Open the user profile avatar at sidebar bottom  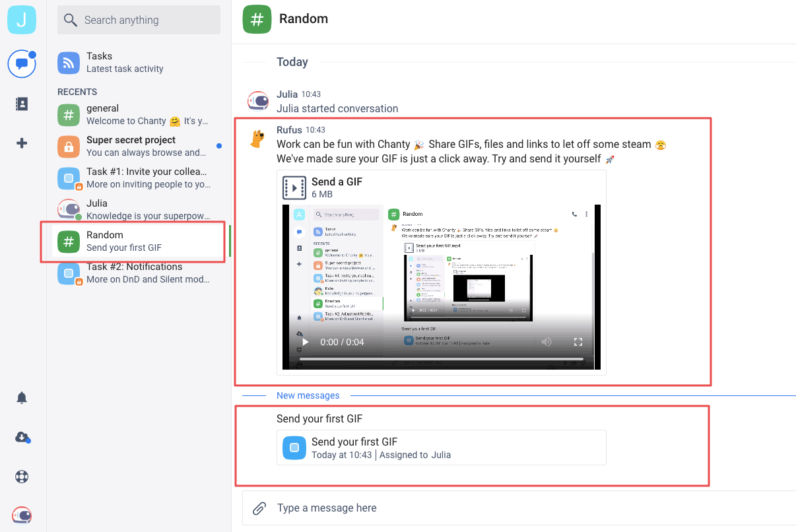tap(22, 515)
